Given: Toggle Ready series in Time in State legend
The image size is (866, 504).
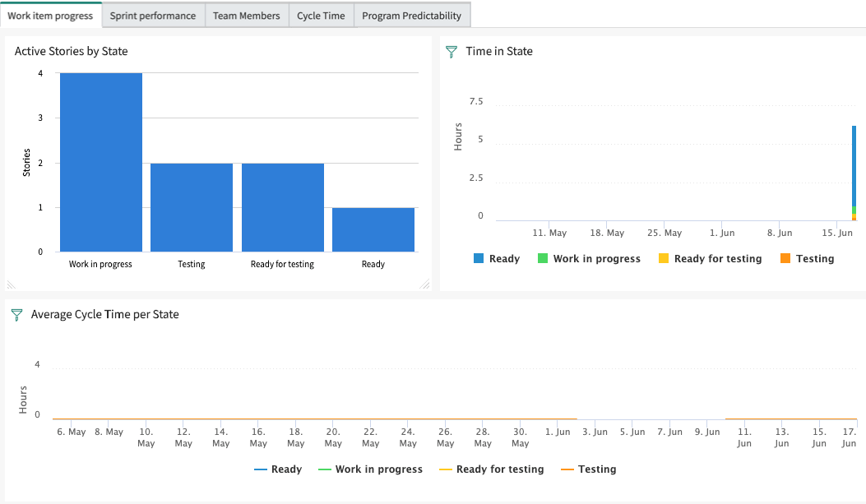Looking at the screenshot, I should [x=497, y=258].
